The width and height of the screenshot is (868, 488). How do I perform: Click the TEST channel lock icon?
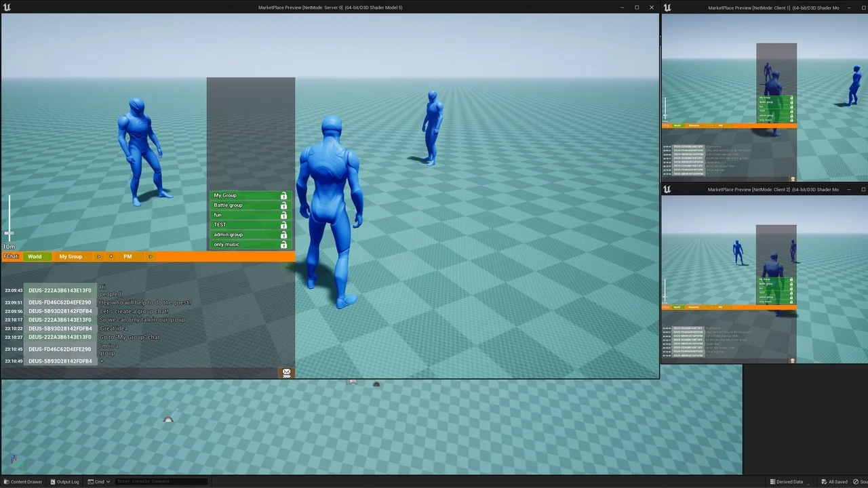(283, 225)
